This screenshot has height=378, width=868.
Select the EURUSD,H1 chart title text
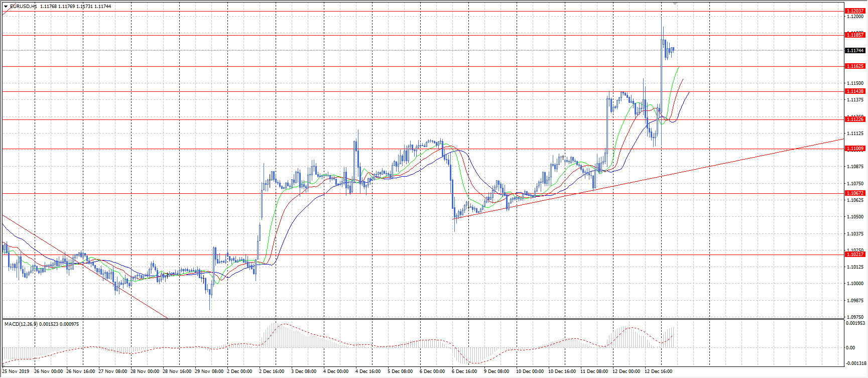(23, 7)
